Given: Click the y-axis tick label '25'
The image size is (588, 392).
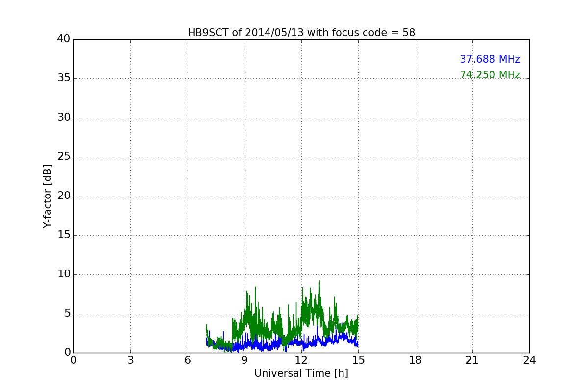Looking at the screenshot, I should click(64, 157).
